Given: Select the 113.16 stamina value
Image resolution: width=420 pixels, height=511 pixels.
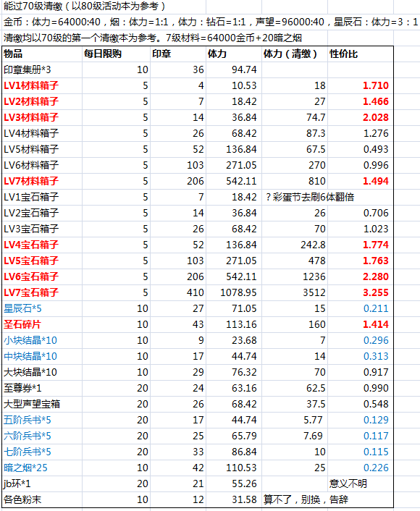Looking at the screenshot, I should click(242, 324).
